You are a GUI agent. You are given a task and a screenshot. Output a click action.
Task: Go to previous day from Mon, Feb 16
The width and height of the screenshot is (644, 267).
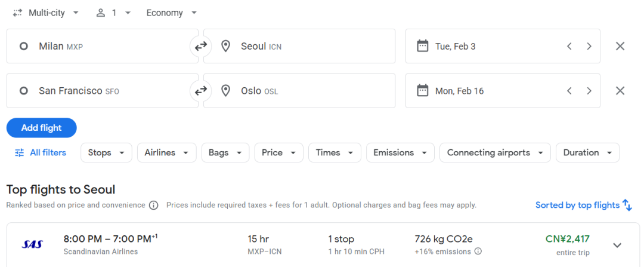pos(569,91)
